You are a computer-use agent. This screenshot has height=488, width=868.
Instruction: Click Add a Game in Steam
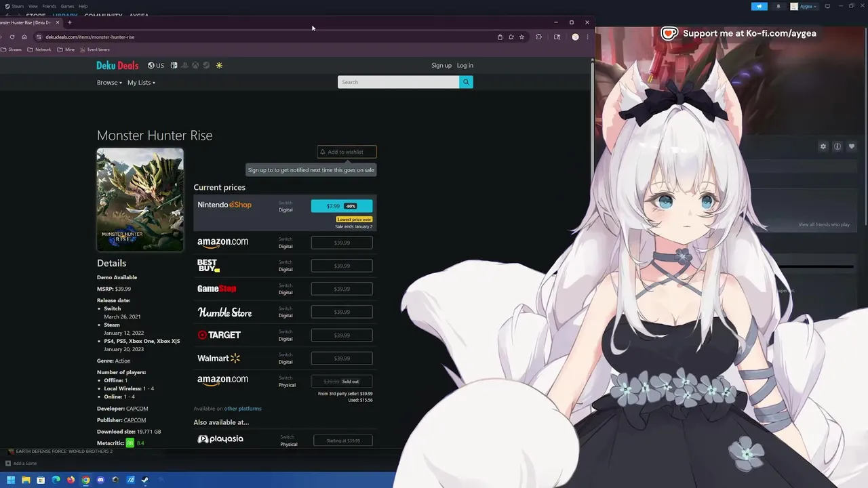point(21,464)
